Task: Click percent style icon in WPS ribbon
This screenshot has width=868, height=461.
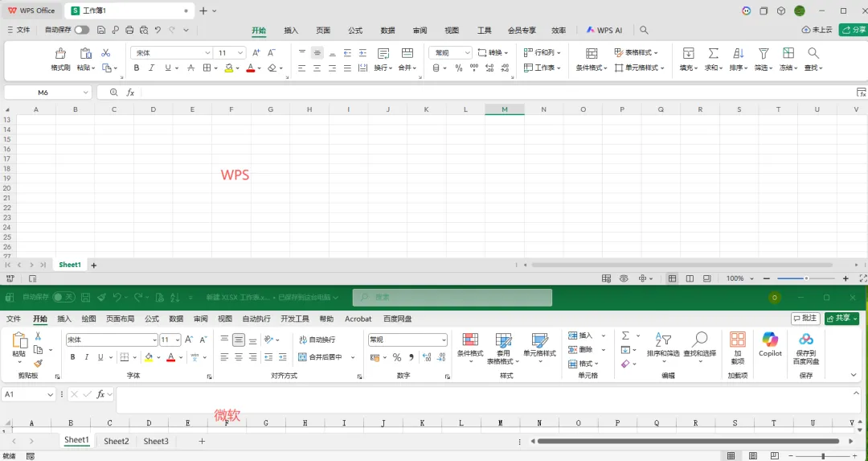Action: click(x=458, y=68)
